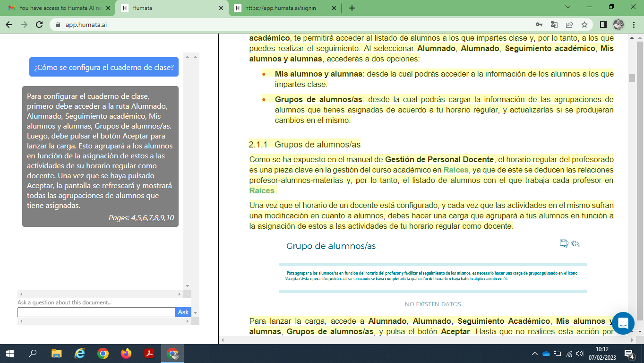Screen dimensions: 644x363
Task: Click the Google Translate icon in address bar
Action: pos(554,25)
